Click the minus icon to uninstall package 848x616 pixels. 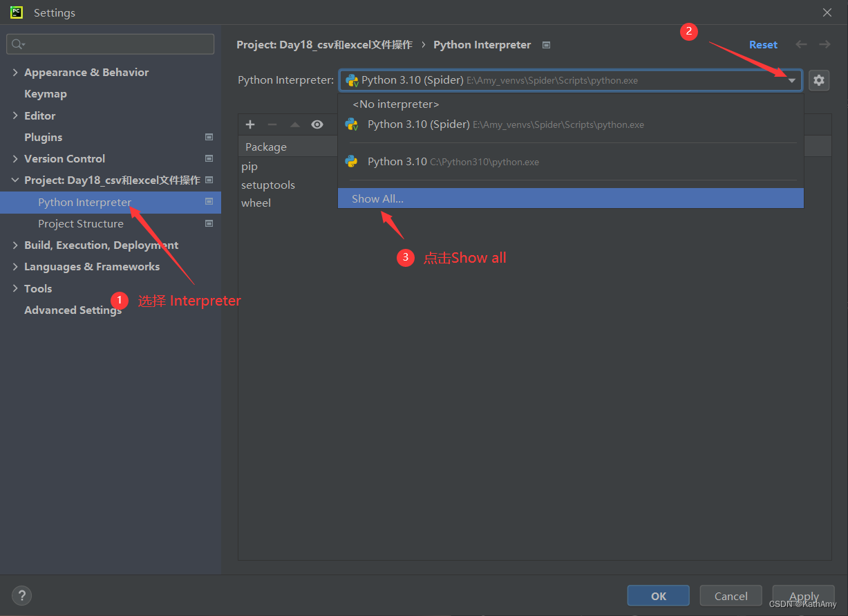tap(272, 124)
